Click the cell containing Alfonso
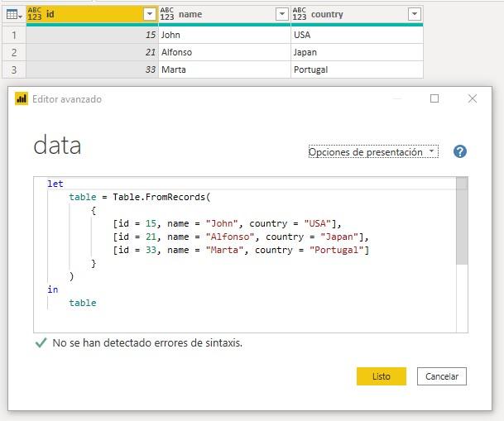Viewport: 504px width, 421px height. [x=224, y=52]
